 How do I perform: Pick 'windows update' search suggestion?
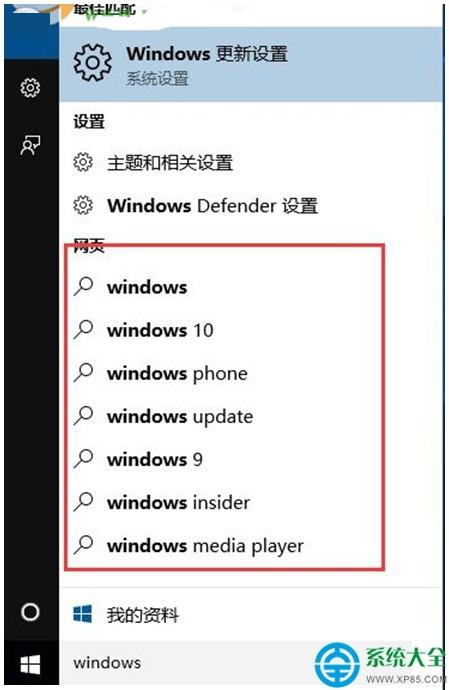point(224,416)
